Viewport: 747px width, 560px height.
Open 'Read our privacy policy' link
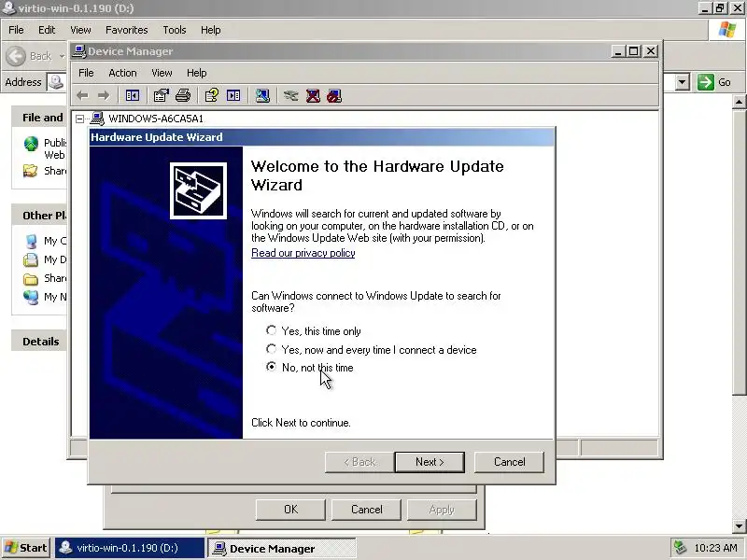pyautogui.click(x=303, y=253)
